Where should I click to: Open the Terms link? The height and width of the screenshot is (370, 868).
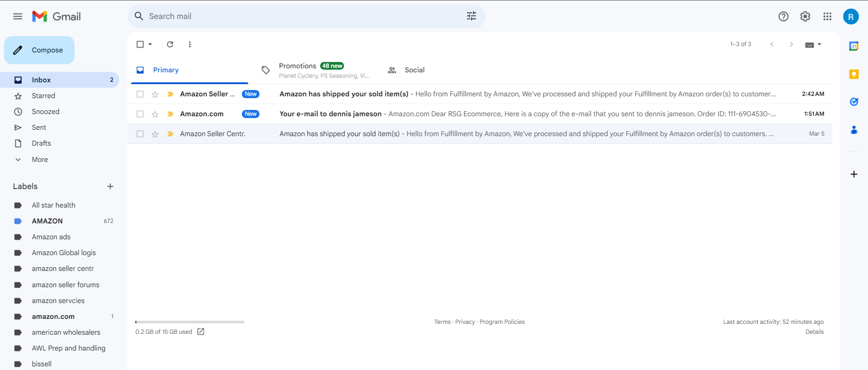point(442,322)
